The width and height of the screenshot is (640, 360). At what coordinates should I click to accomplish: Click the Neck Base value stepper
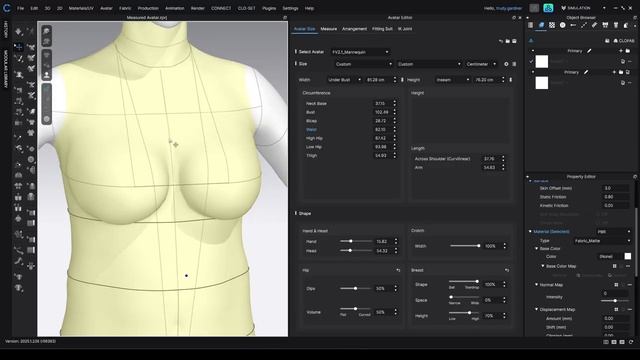[x=394, y=104]
